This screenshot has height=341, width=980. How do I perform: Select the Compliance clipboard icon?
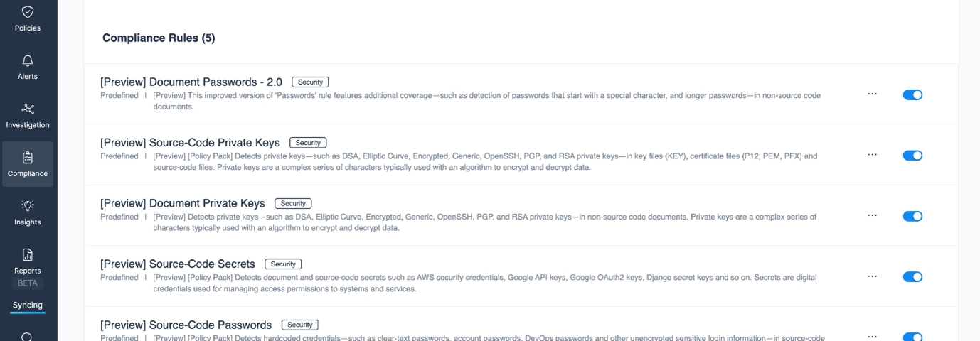point(27,158)
